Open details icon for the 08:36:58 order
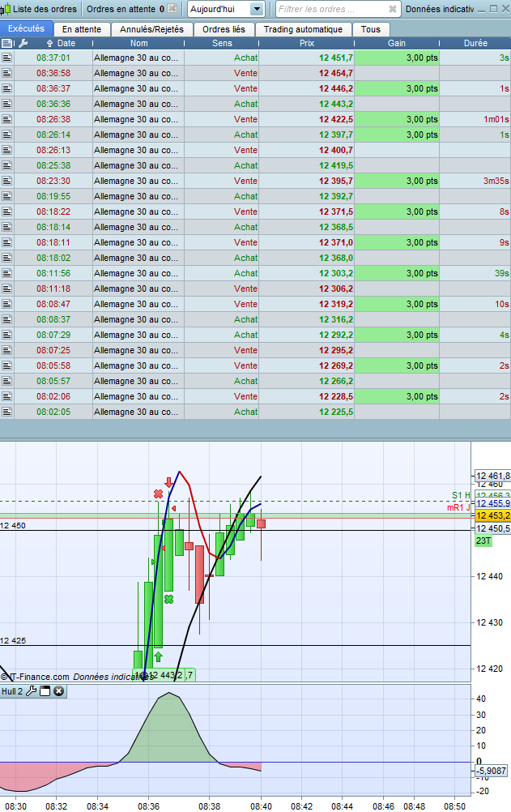 coord(6,73)
